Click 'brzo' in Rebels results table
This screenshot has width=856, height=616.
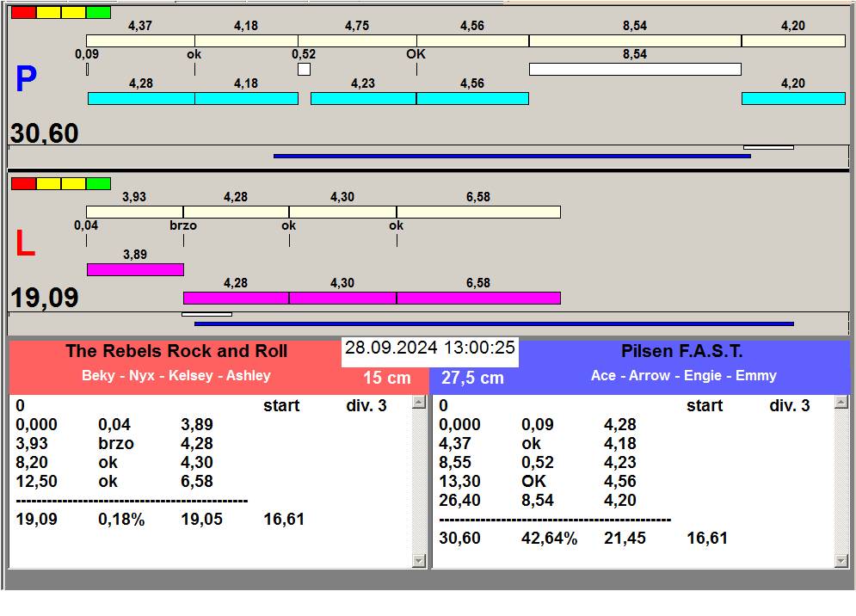116,443
